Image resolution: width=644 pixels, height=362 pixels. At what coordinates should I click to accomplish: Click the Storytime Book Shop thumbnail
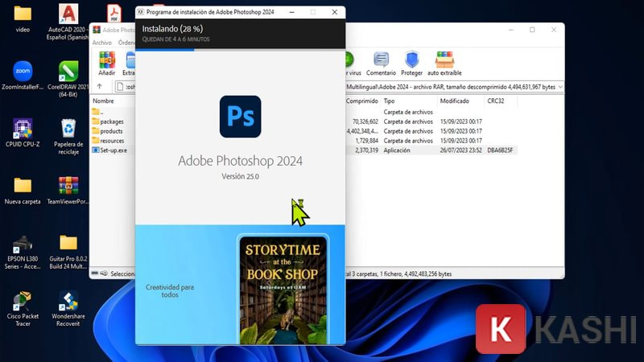[283, 289]
